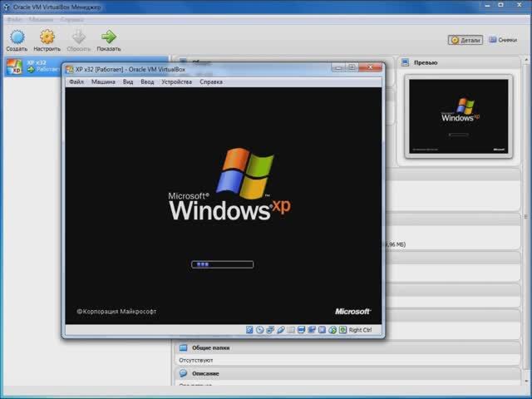
Task: Click the display monitor status bar icon
Action: pyautogui.click(x=301, y=330)
